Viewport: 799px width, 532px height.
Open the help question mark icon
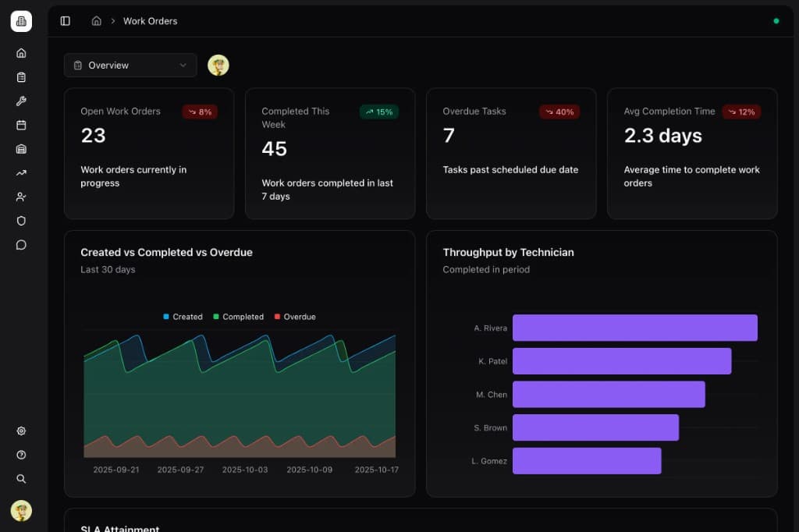[x=21, y=455]
